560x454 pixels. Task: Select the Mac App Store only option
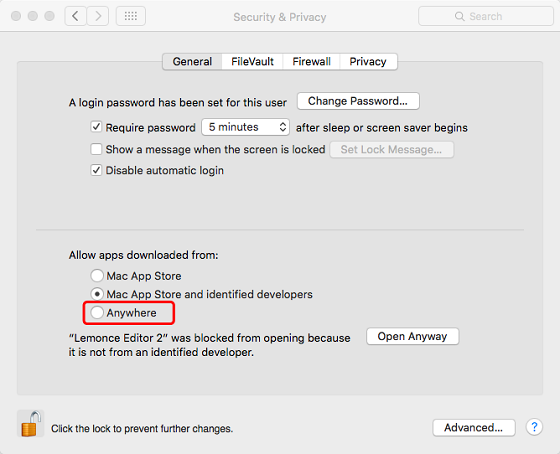(97, 276)
